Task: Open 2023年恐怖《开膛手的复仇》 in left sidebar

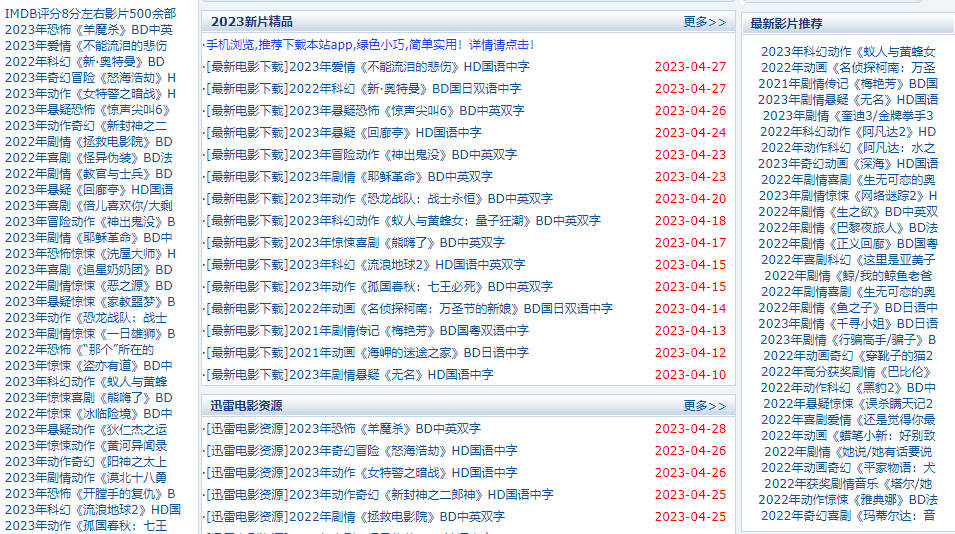Action: tap(90, 494)
